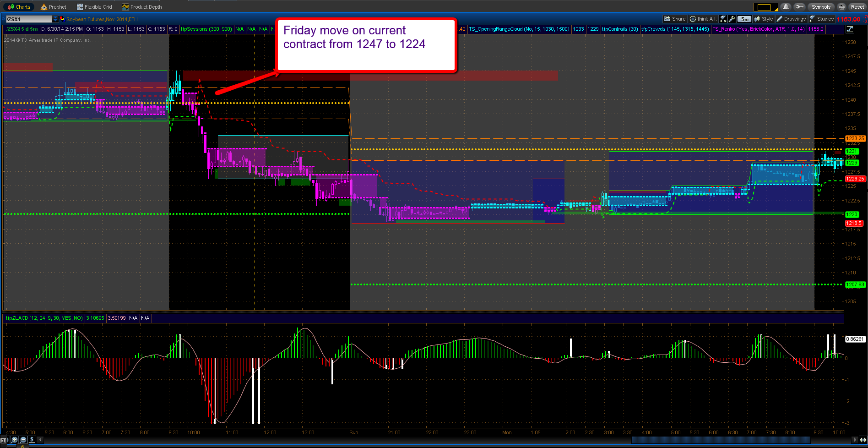
Task: Click into the /ZSX4 symbol input field
Action: click(29, 19)
